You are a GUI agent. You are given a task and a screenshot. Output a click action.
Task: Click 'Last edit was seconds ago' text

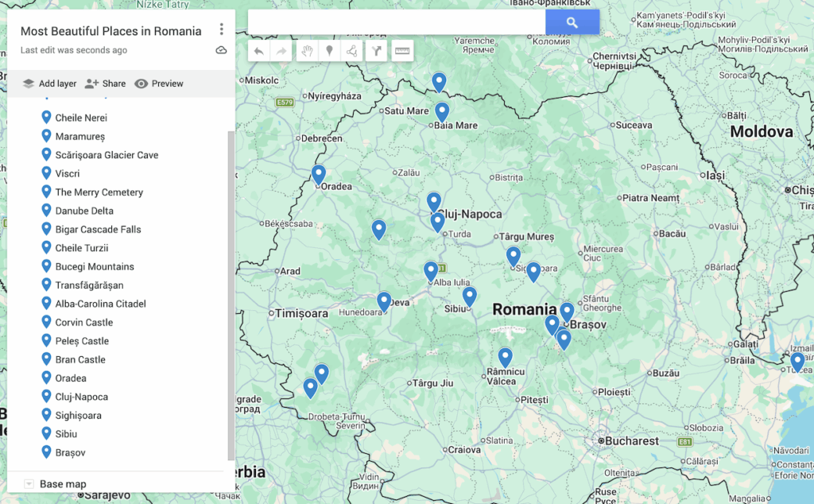[74, 50]
